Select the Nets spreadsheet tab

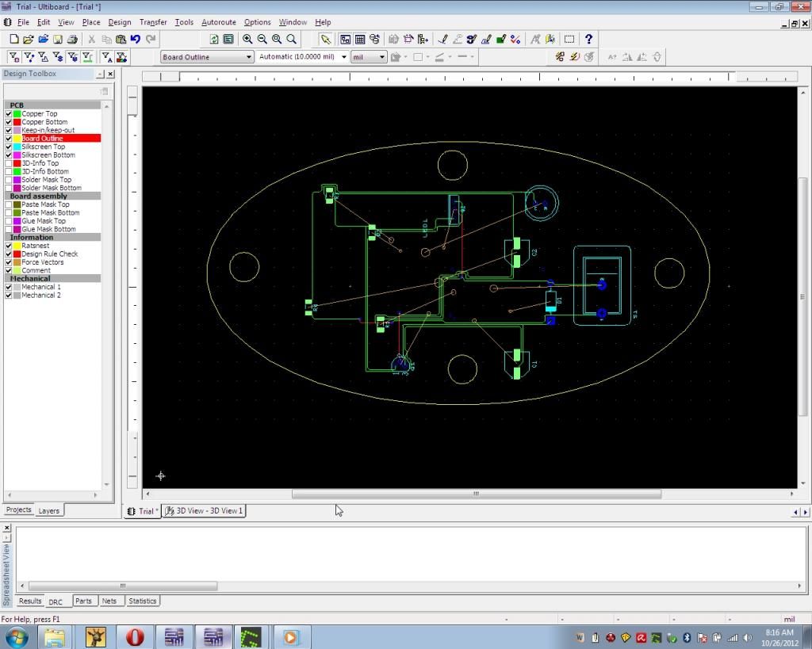tap(109, 601)
